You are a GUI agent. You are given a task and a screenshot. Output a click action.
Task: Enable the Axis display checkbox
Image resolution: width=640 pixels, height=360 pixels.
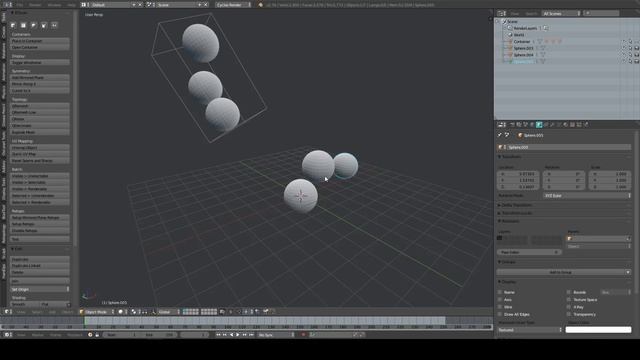tap(500, 300)
